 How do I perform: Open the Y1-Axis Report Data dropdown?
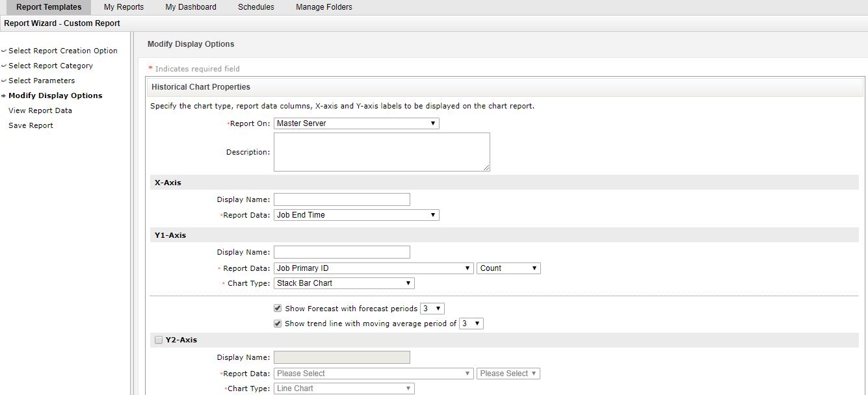[x=373, y=268]
